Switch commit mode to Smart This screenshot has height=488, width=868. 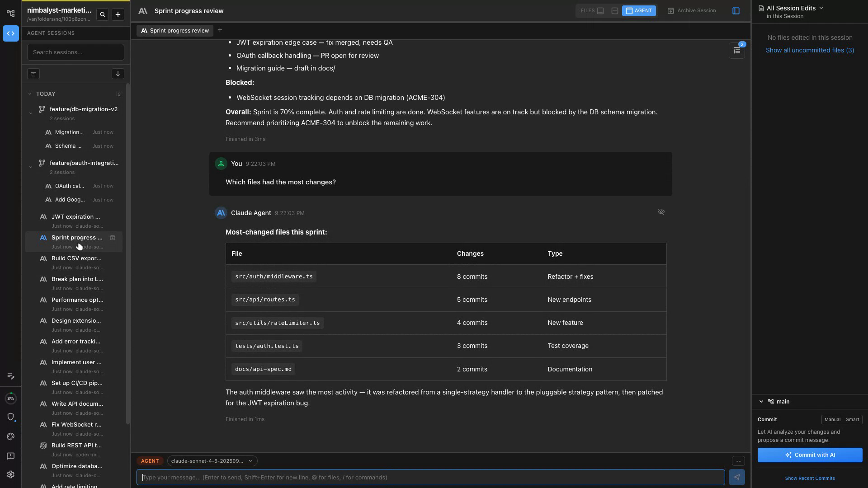click(x=852, y=420)
